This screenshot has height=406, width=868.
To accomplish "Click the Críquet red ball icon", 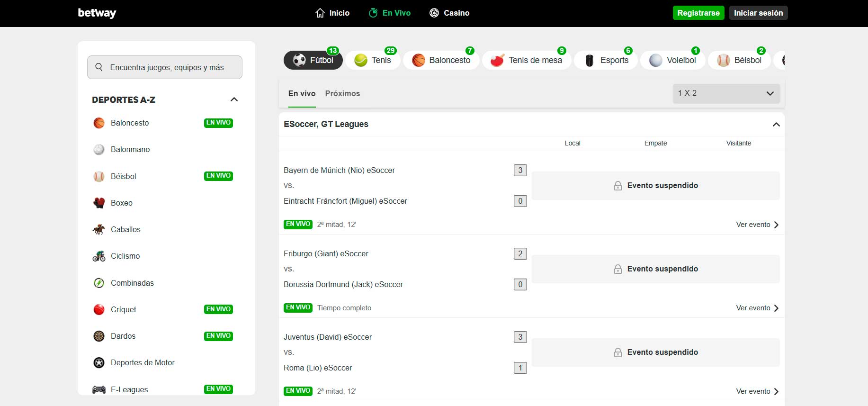I will [x=99, y=309].
